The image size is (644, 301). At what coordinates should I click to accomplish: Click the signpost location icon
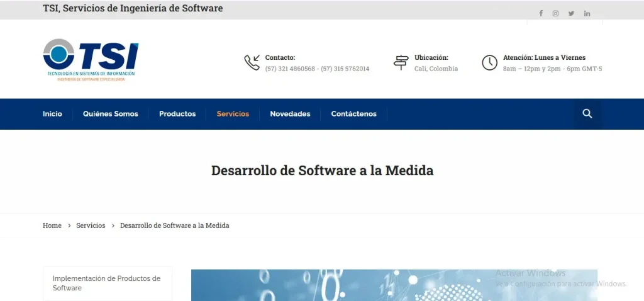point(401,62)
